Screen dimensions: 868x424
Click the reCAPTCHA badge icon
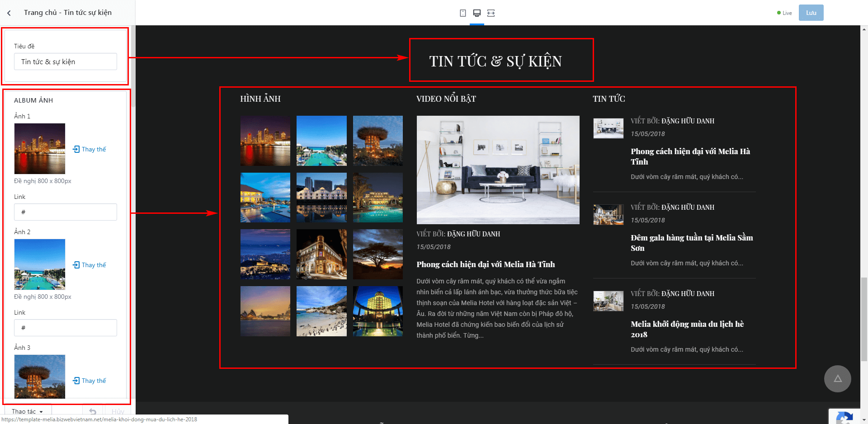pyautogui.click(x=844, y=417)
